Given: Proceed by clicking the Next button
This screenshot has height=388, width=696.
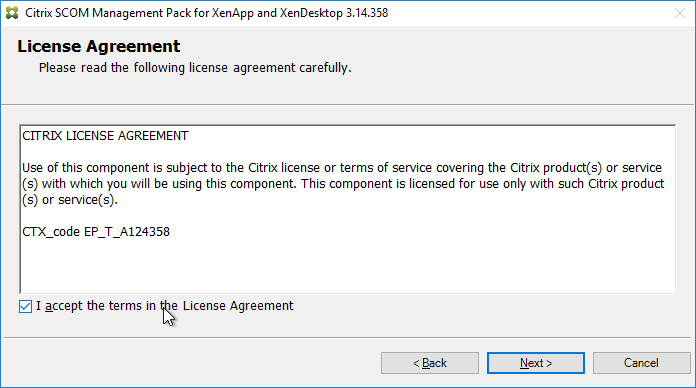Looking at the screenshot, I should click(x=536, y=363).
